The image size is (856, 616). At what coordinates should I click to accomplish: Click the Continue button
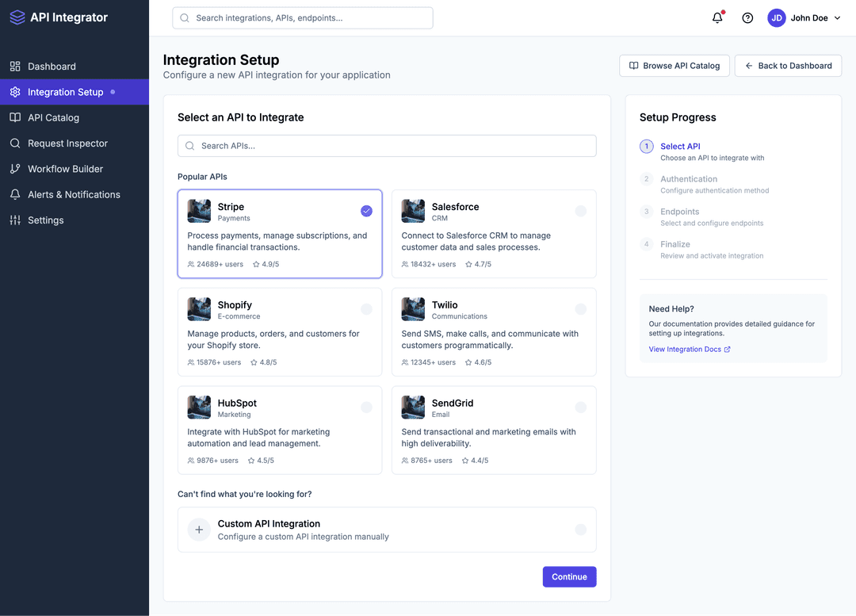(569, 576)
